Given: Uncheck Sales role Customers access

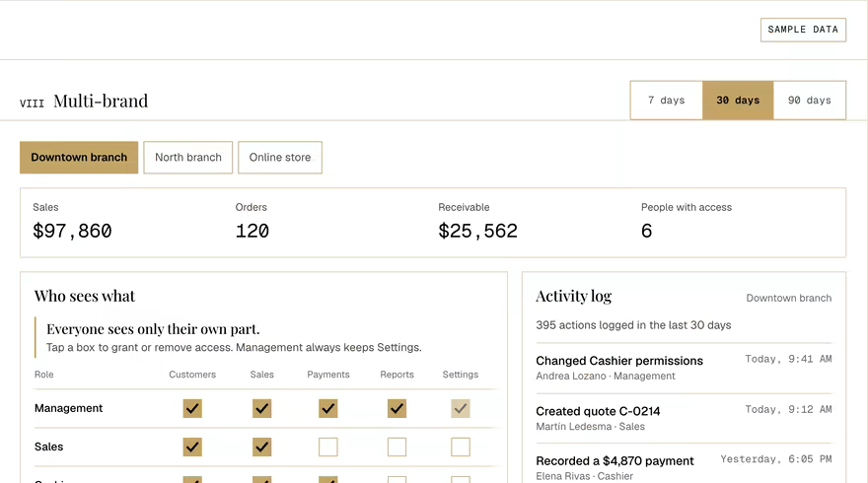Looking at the screenshot, I should 192,448.
